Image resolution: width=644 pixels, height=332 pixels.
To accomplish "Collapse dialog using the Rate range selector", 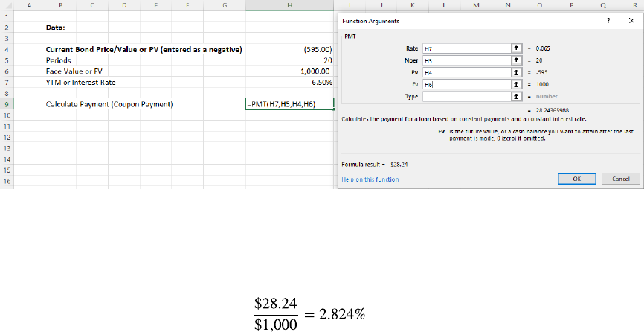I will pos(515,48).
